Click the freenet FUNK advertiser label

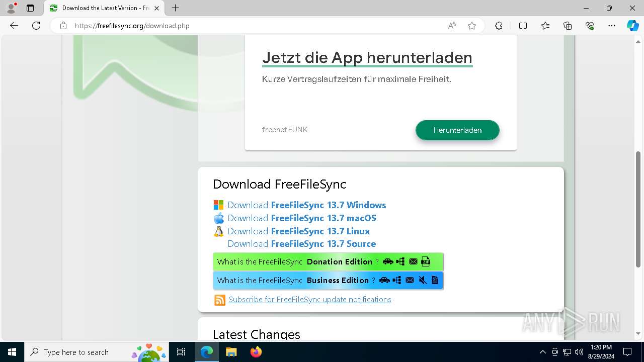tap(285, 130)
